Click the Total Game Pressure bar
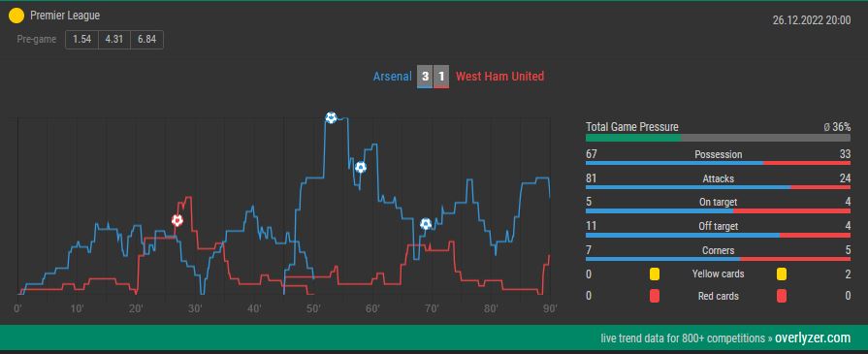The width and height of the screenshot is (868, 354). point(718,138)
